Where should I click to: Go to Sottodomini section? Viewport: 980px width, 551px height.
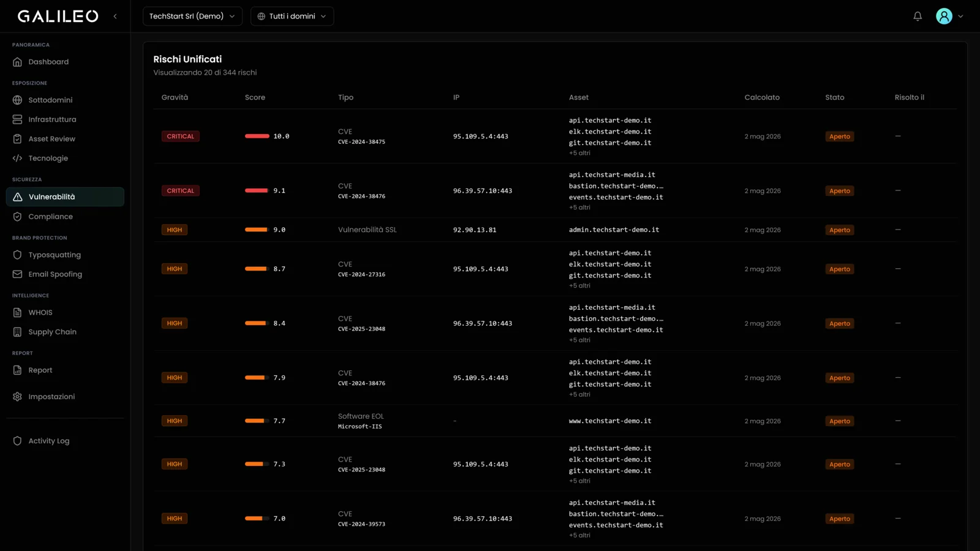coord(65,100)
